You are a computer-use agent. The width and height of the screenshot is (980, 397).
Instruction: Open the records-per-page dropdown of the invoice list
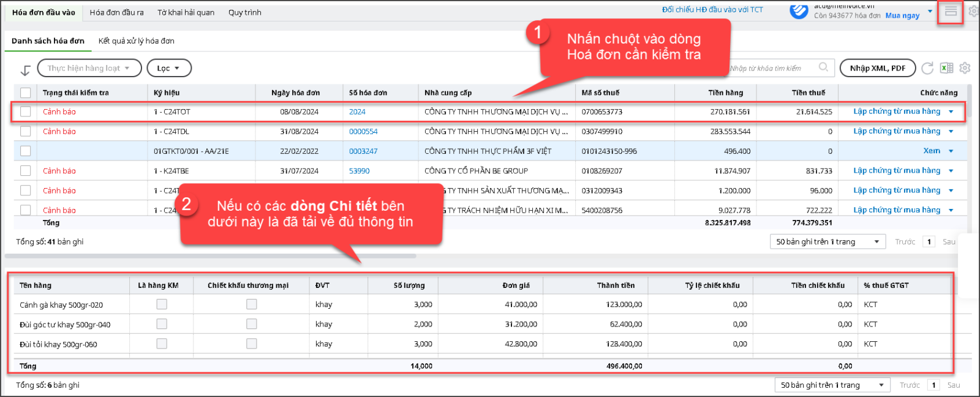[x=827, y=242]
